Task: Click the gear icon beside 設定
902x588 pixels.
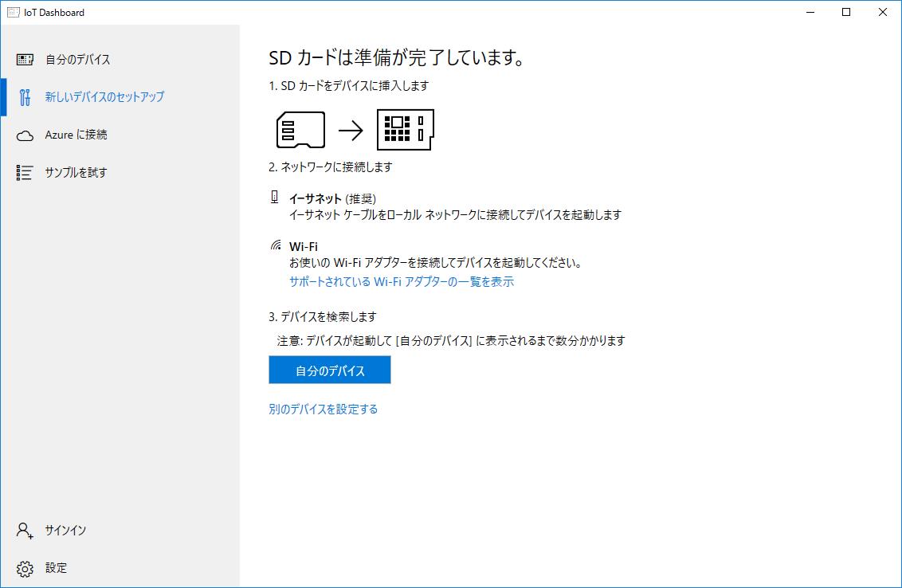Action: pos(25,568)
